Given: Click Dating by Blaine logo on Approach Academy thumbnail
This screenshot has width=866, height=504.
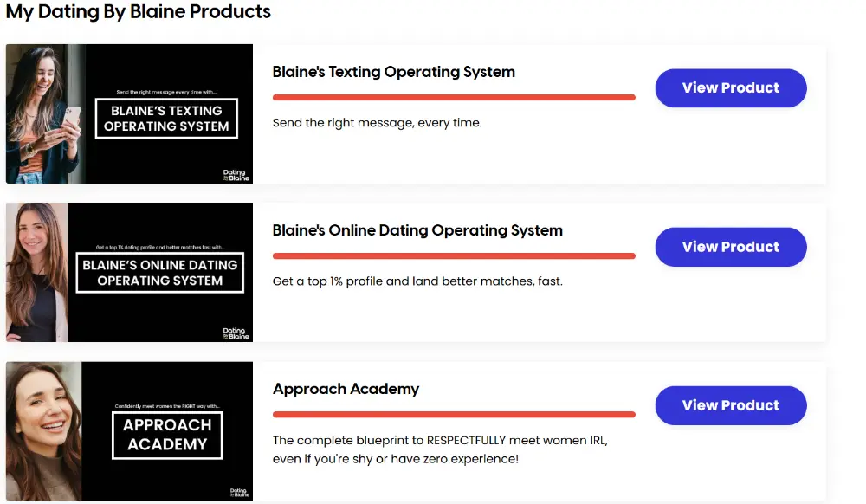Looking at the screenshot, I should tap(239, 493).
